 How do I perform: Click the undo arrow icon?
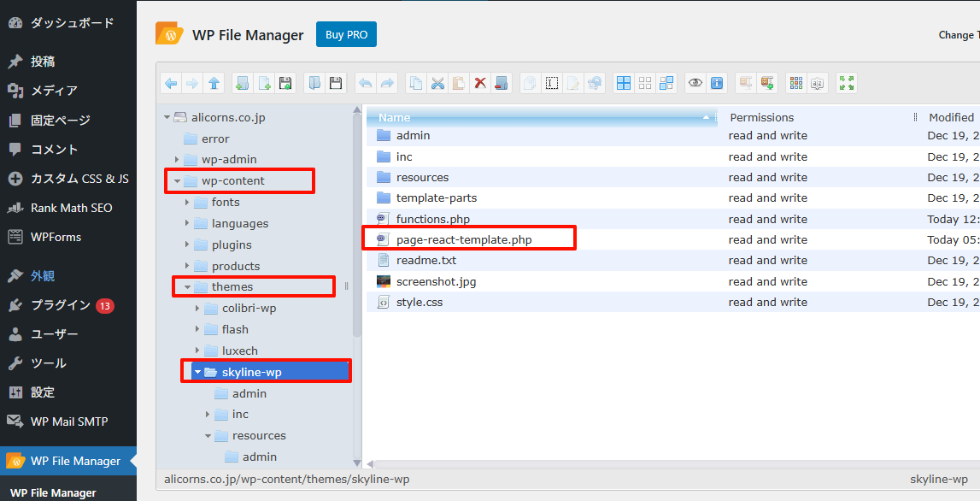click(366, 83)
